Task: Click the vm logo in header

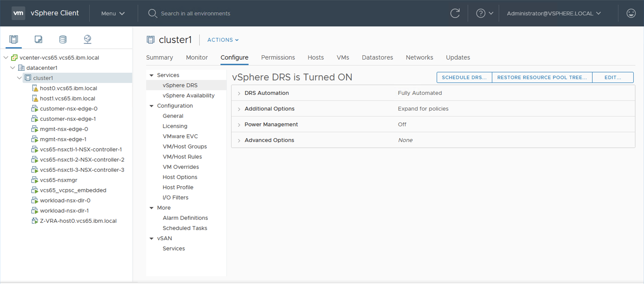Action: [x=18, y=13]
